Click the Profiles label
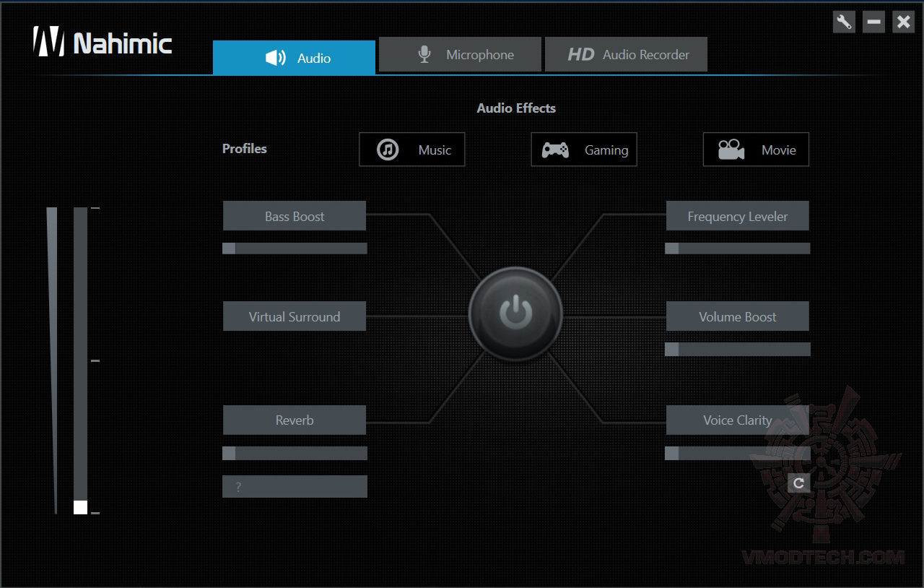The height and width of the screenshot is (588, 924). click(245, 149)
